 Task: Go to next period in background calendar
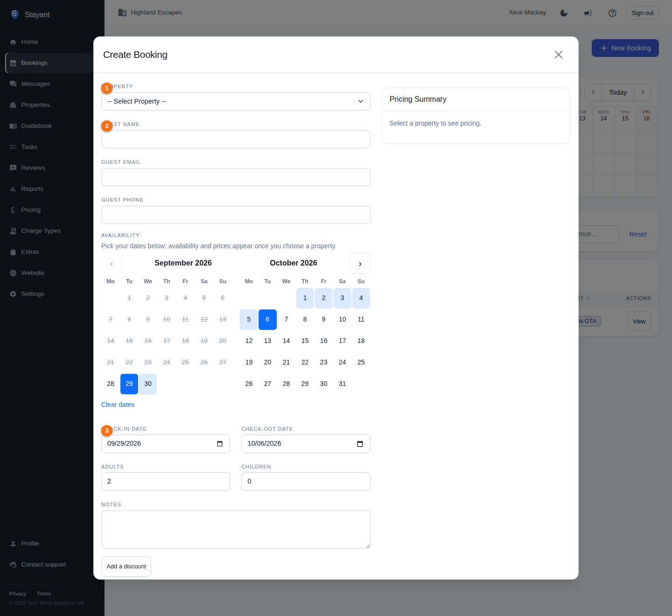pyautogui.click(x=643, y=92)
